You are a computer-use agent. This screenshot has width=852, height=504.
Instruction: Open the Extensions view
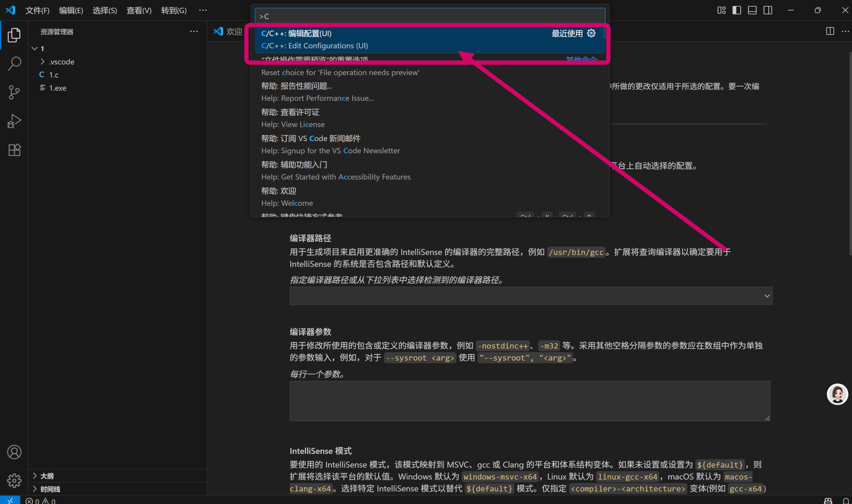pyautogui.click(x=14, y=149)
